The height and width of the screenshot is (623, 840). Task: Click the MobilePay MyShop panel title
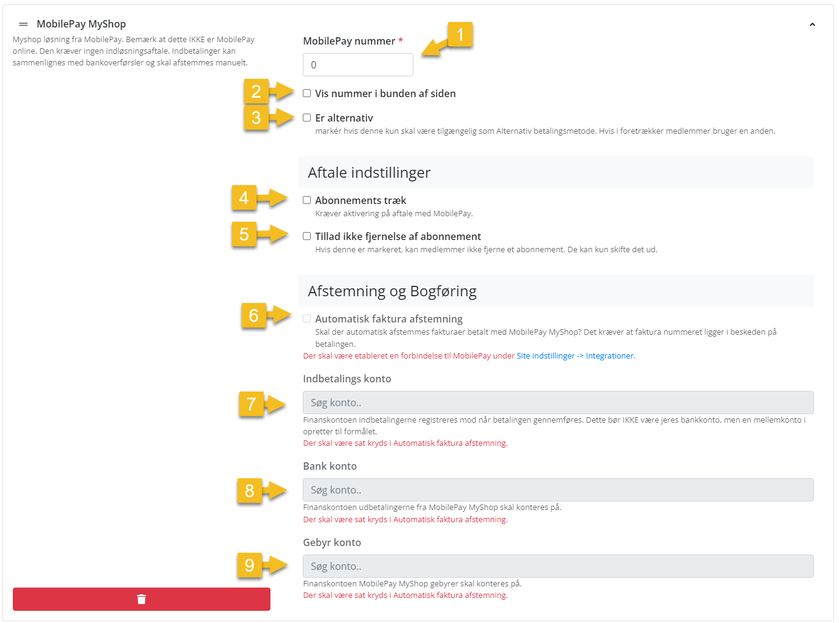(81, 24)
